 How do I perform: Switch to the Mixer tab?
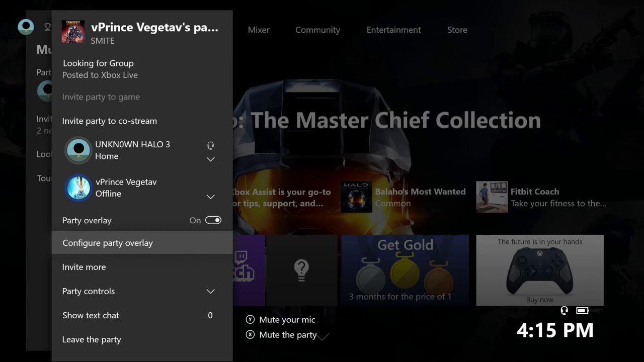tap(259, 30)
